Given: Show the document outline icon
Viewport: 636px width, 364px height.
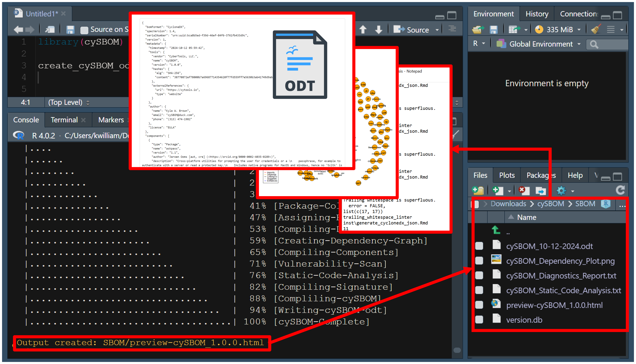Looking at the screenshot, I should pos(452,29).
